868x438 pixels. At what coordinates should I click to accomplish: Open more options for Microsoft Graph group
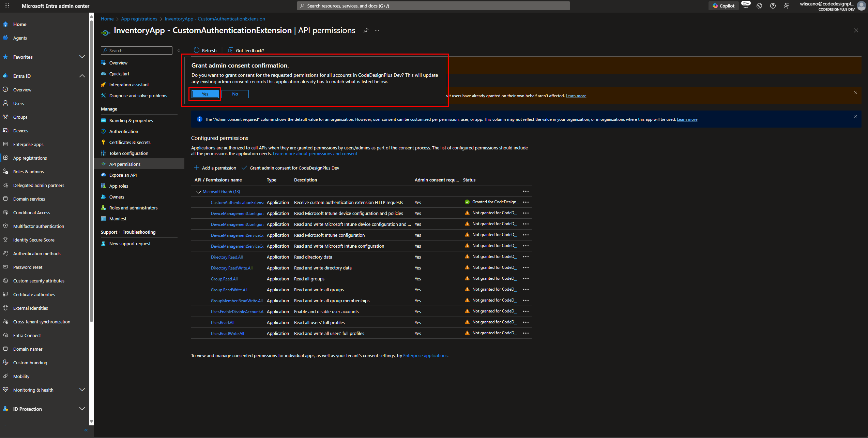point(526,191)
